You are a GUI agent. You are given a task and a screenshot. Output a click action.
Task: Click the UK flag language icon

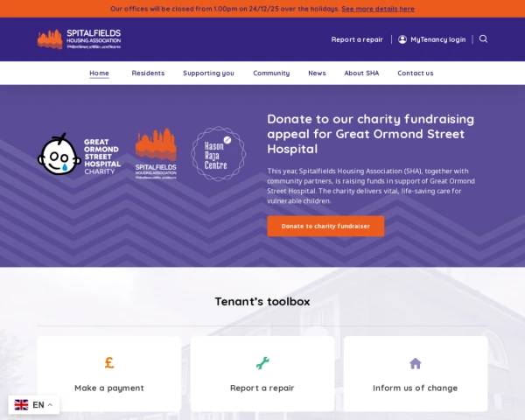[21, 404]
